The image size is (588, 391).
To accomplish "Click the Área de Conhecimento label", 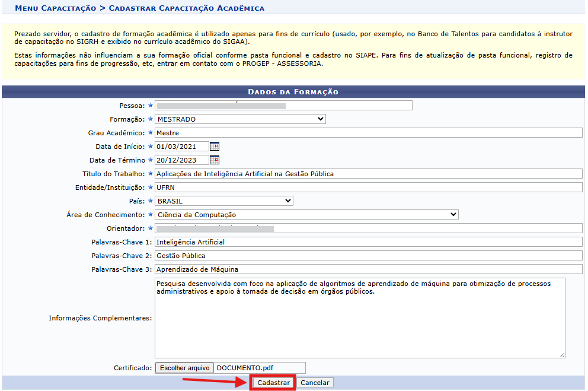I will click(x=106, y=215).
